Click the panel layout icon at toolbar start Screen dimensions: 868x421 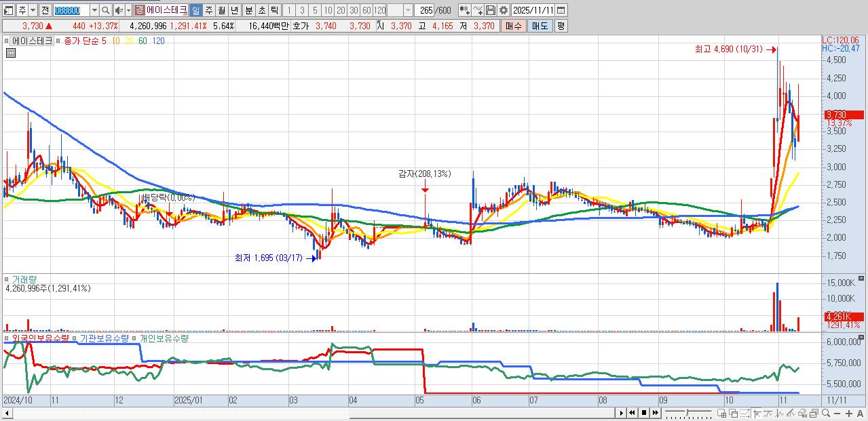[7, 10]
